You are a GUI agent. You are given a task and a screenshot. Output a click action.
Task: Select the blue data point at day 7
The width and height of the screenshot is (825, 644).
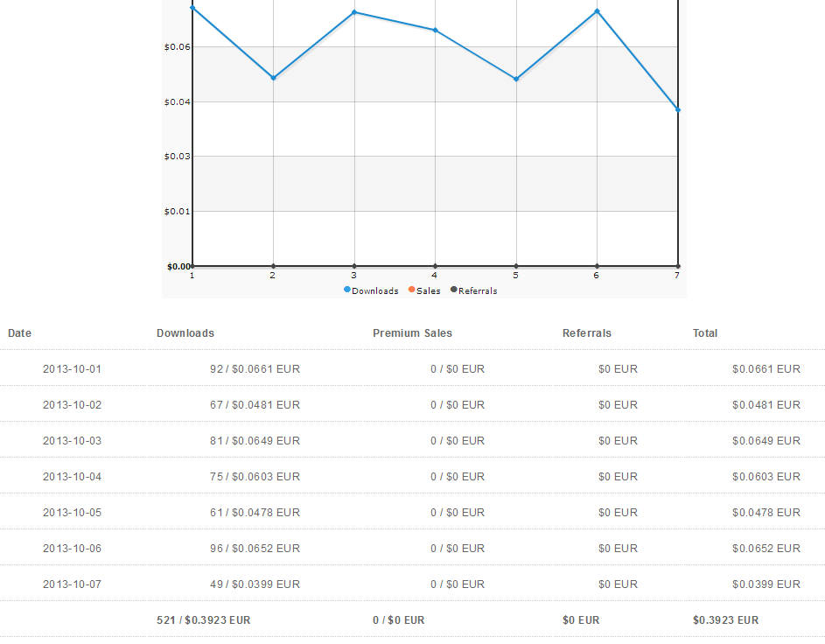[x=677, y=109]
